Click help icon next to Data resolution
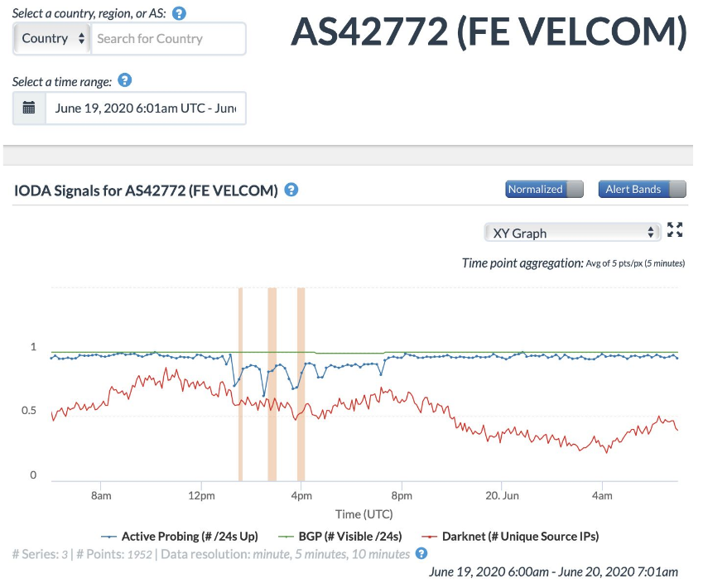Image resolution: width=703 pixels, height=588 pixels. (421, 553)
